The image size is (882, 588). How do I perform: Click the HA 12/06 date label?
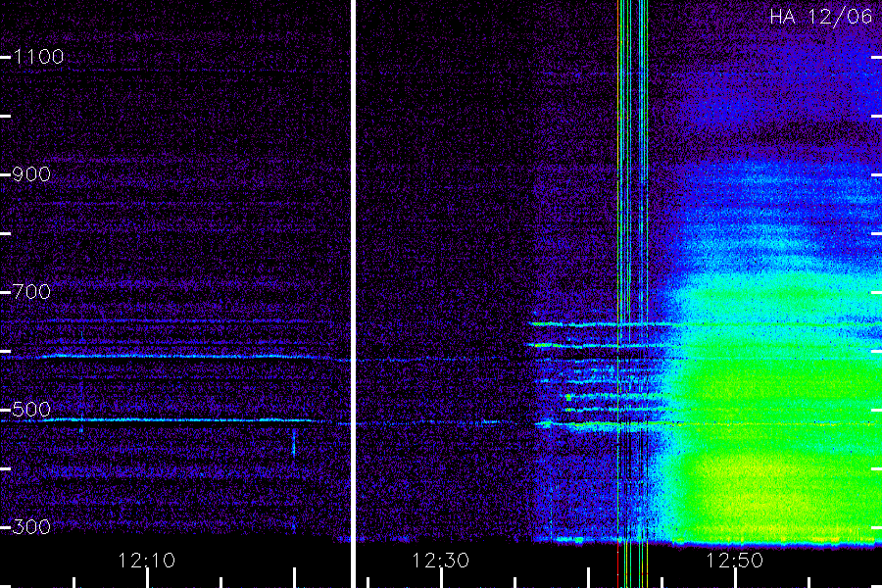pyautogui.click(x=820, y=17)
